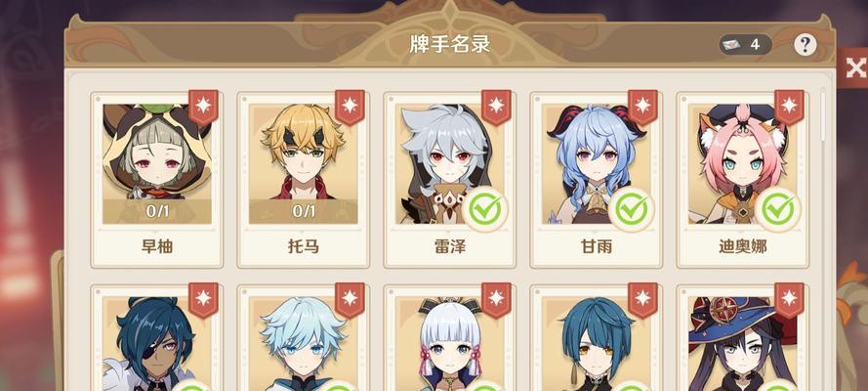Image resolution: width=868 pixels, height=391 pixels.
Task: Click red star ribbon on 早柚 card
Action: (x=203, y=107)
